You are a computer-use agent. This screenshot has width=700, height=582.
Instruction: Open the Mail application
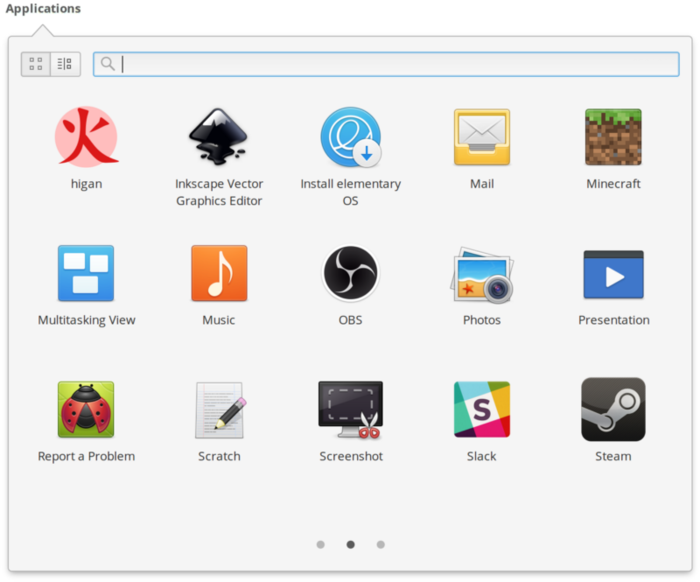482,137
